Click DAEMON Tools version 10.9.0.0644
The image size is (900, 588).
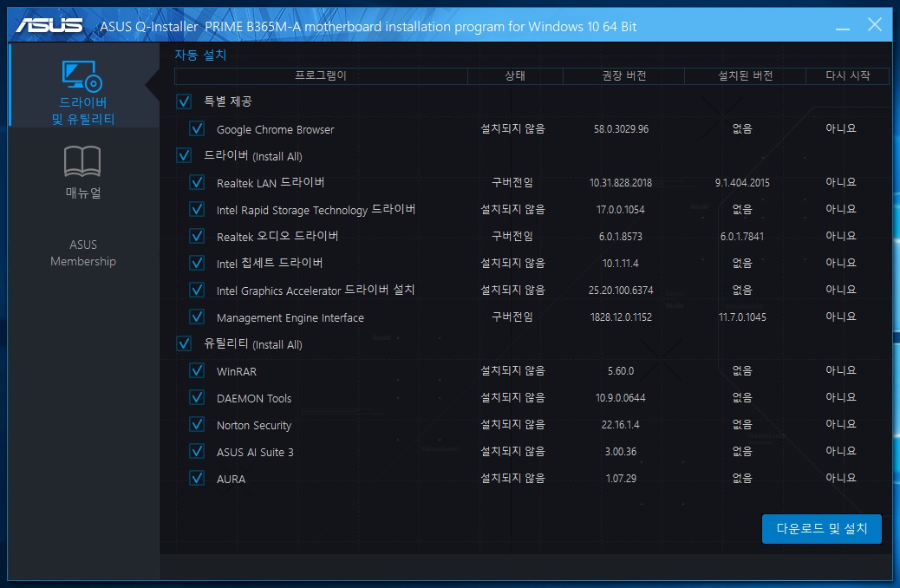pos(621,398)
